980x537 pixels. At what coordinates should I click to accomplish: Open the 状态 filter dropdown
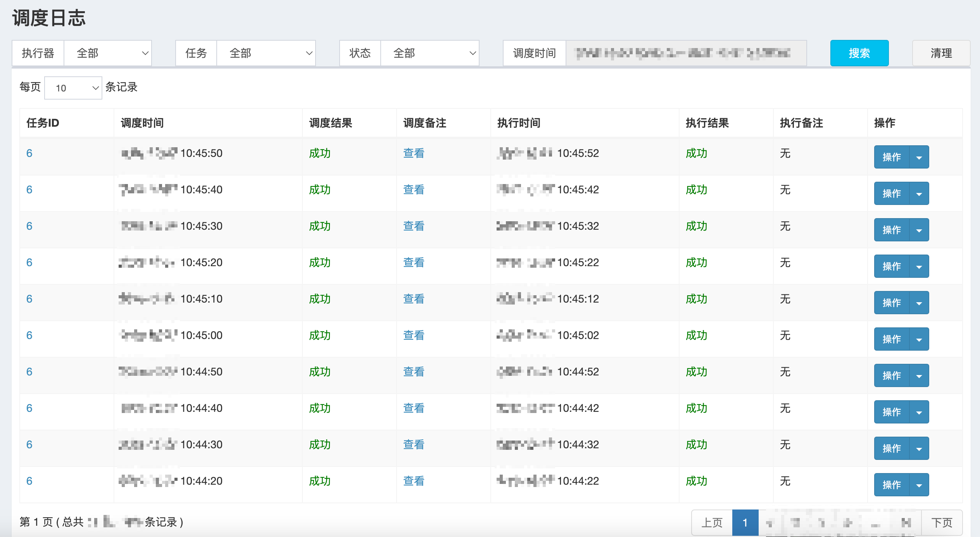coord(430,53)
